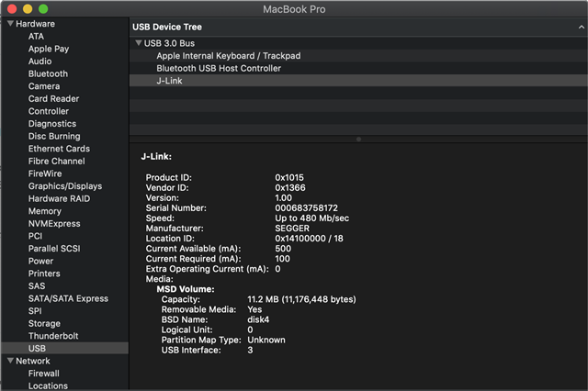Click the Network section label
The height and width of the screenshot is (391, 588).
[33, 361]
